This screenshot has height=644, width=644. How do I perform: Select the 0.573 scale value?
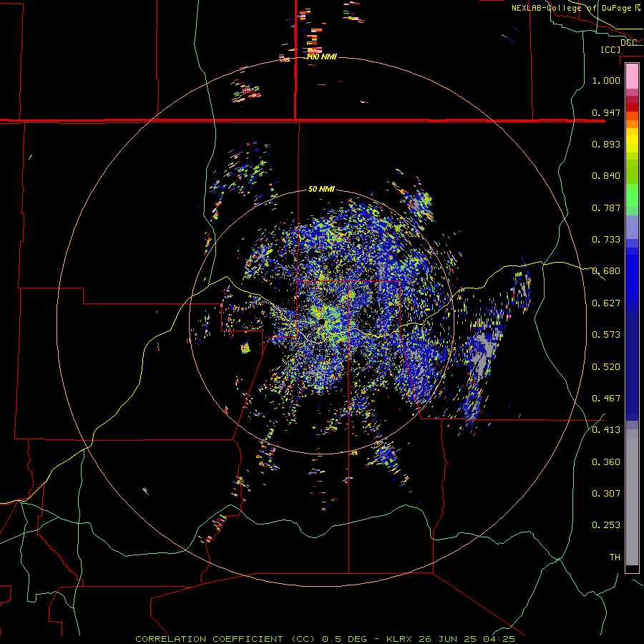coord(606,335)
